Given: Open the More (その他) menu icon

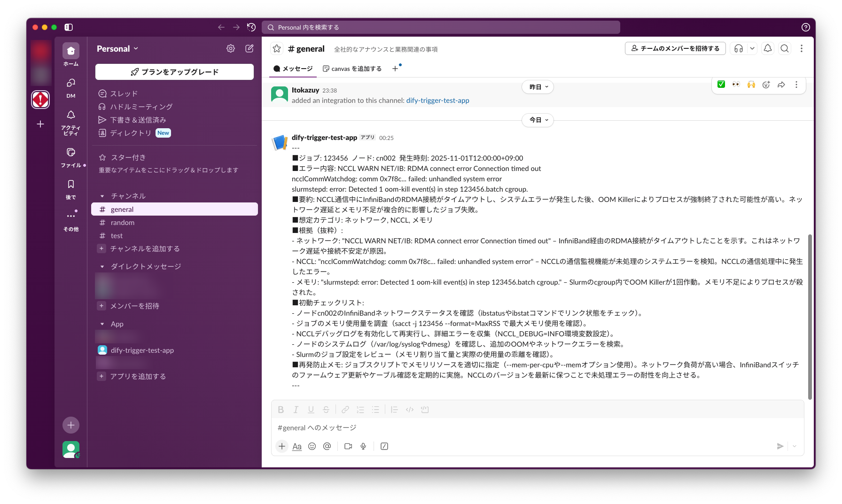Looking at the screenshot, I should coord(71,216).
